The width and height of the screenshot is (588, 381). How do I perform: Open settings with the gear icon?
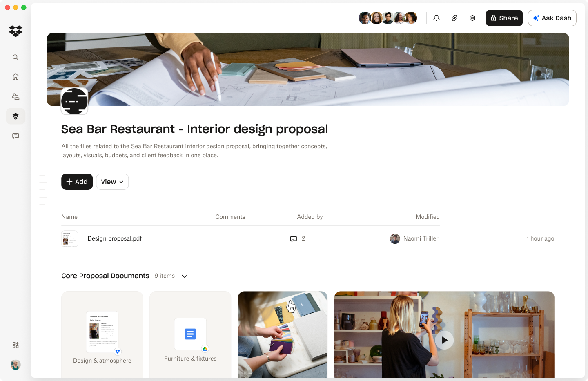pos(472,18)
